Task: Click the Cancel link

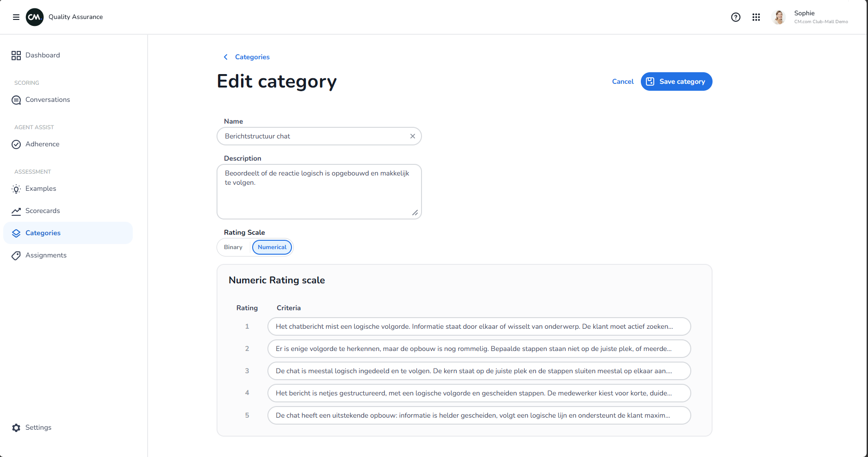Action: pos(623,81)
